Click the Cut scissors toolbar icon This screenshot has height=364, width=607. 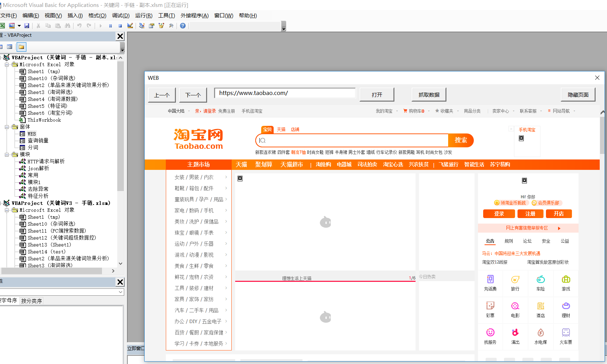[x=39, y=26]
